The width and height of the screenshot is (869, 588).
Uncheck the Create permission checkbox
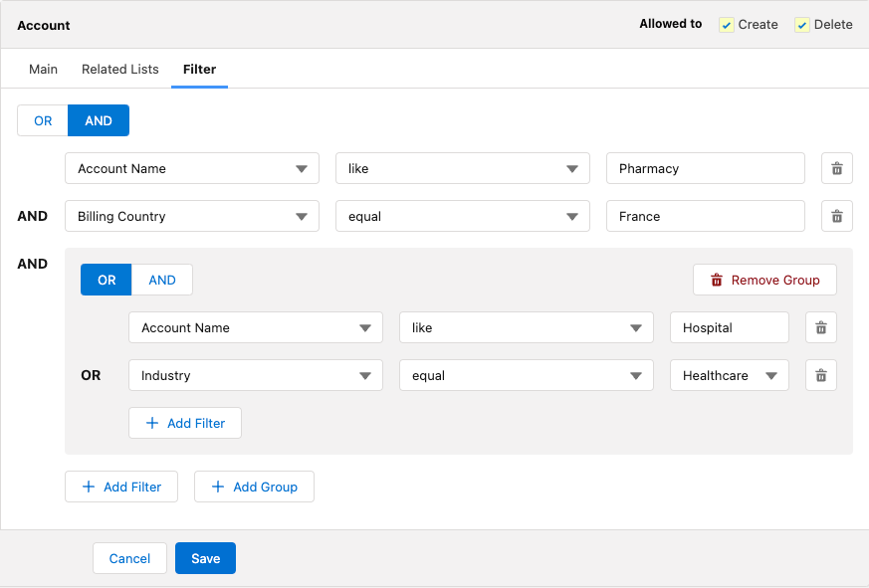coord(726,24)
